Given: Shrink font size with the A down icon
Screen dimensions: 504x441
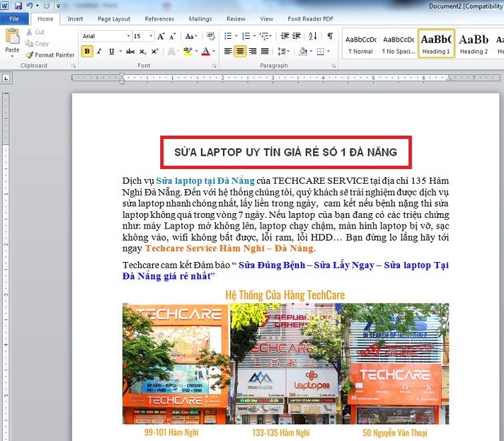Looking at the screenshot, I should tap(173, 36).
